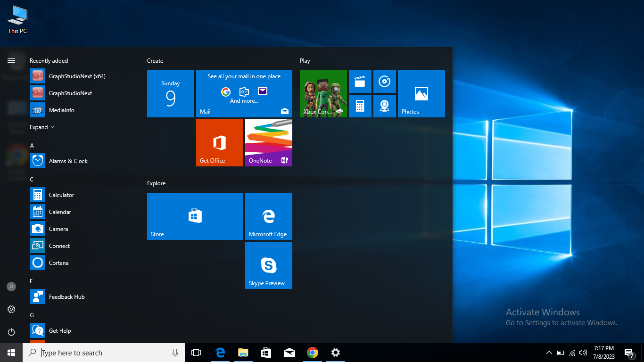Viewport: 644px width, 362px height.
Task: Open the Connect app
Action: tap(80, 246)
